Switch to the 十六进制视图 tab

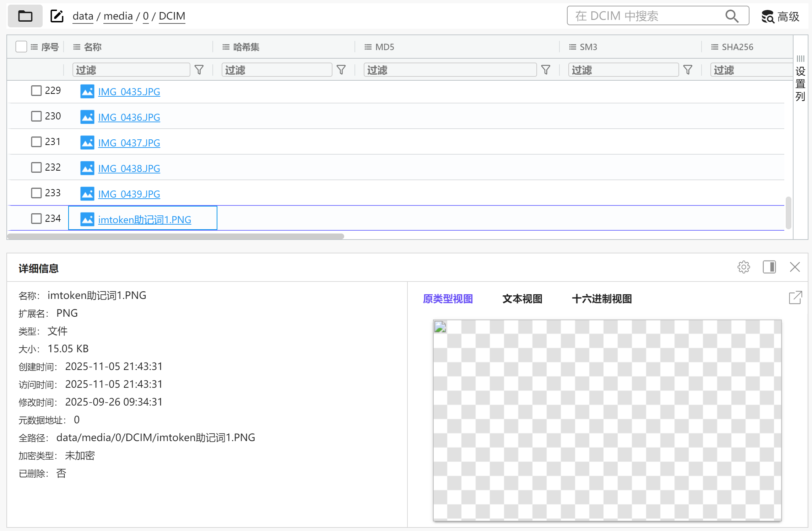pos(602,299)
